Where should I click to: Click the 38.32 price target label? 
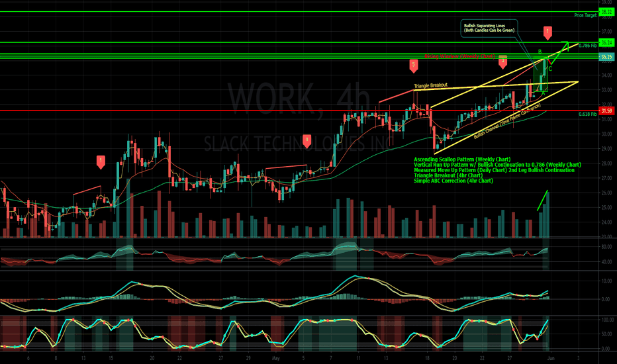pos(606,12)
